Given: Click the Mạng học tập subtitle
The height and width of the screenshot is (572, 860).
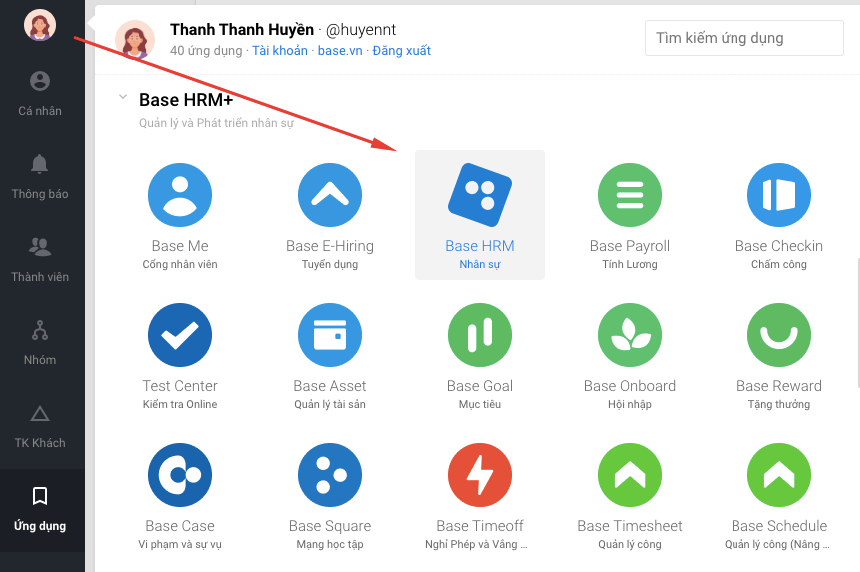Looking at the screenshot, I should tap(330, 544).
